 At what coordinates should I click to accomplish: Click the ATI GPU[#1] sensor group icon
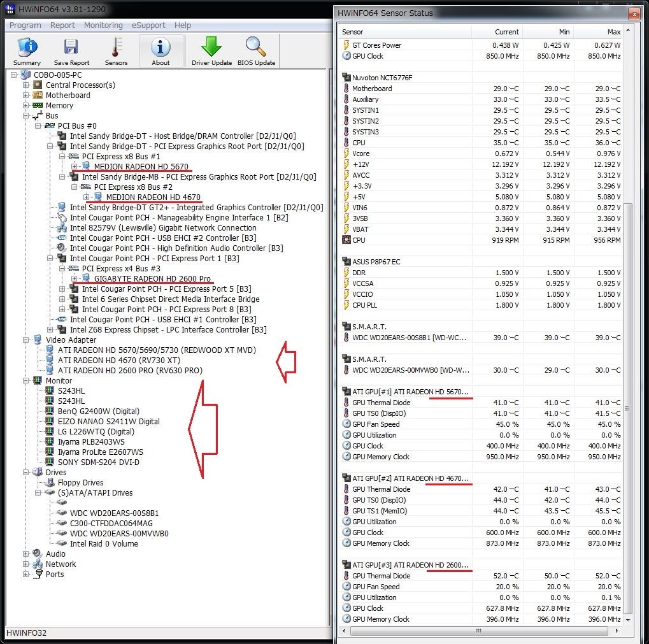(346, 392)
